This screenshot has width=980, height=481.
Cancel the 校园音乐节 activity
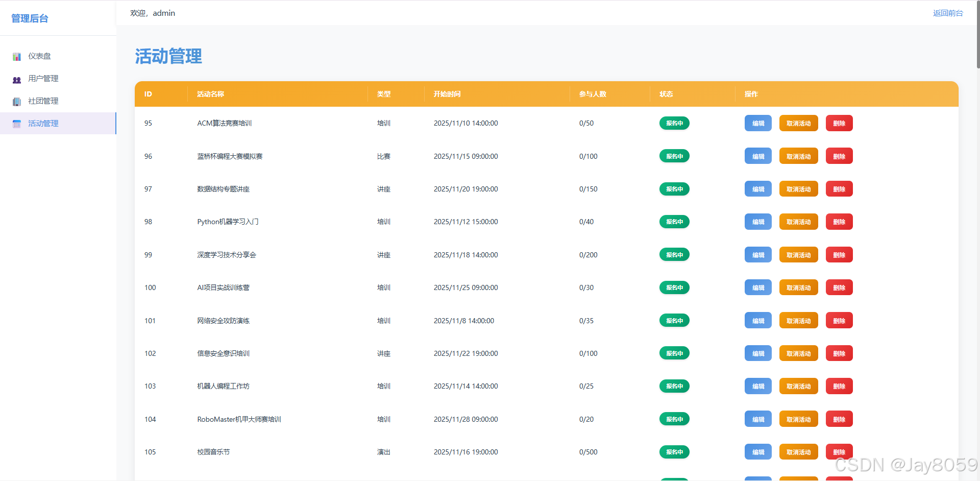798,452
